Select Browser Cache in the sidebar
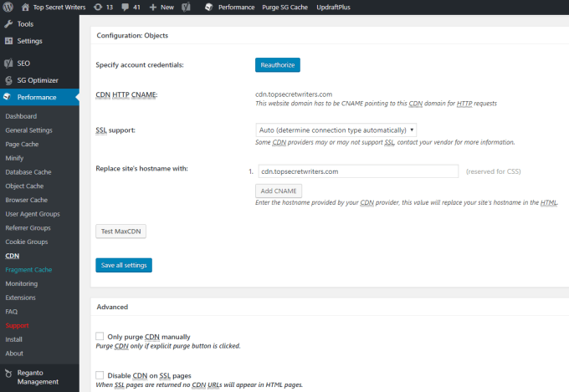Image resolution: width=569 pixels, height=392 pixels. click(x=26, y=200)
